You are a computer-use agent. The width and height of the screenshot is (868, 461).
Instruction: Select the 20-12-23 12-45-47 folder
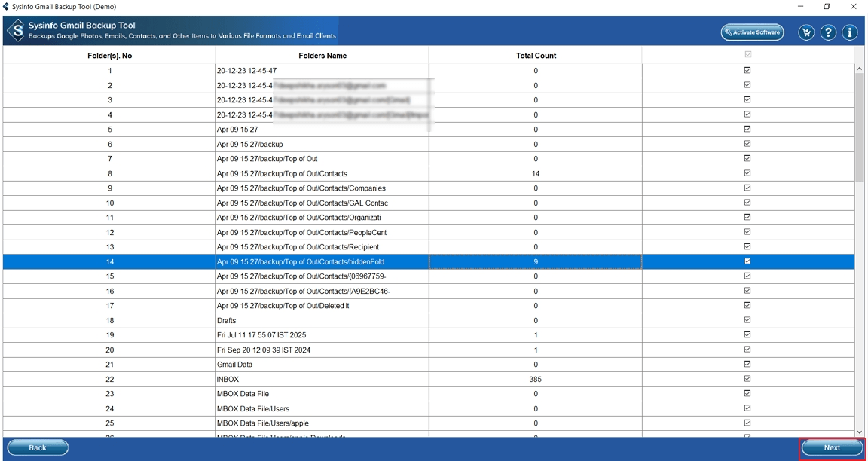(247, 71)
